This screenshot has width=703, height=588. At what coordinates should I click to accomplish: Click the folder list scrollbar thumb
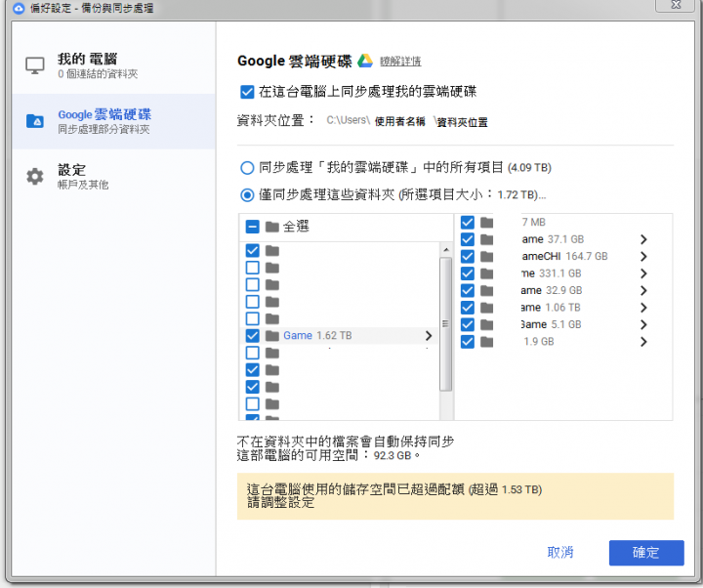coord(445,324)
